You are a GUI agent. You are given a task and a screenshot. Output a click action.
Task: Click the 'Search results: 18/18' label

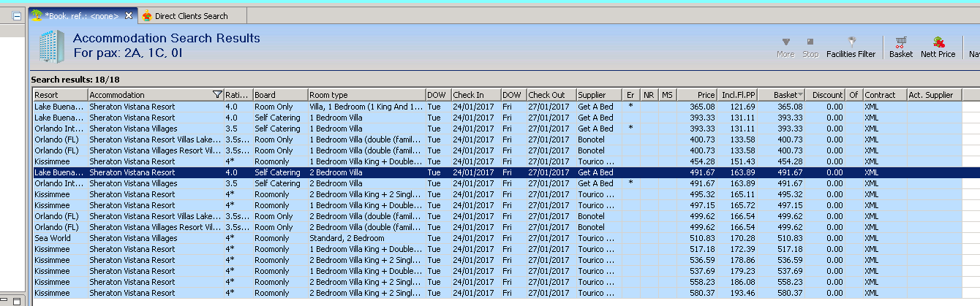coord(75,79)
